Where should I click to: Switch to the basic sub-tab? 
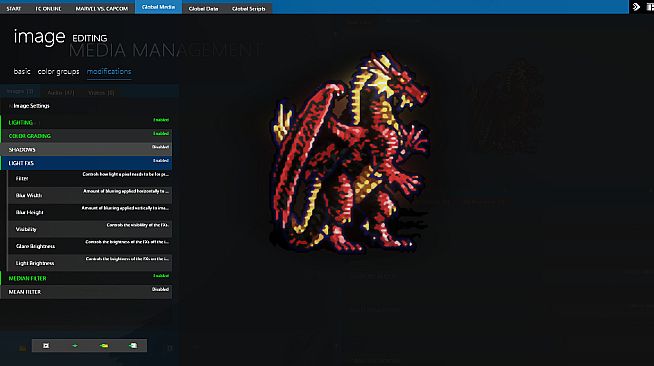22,71
